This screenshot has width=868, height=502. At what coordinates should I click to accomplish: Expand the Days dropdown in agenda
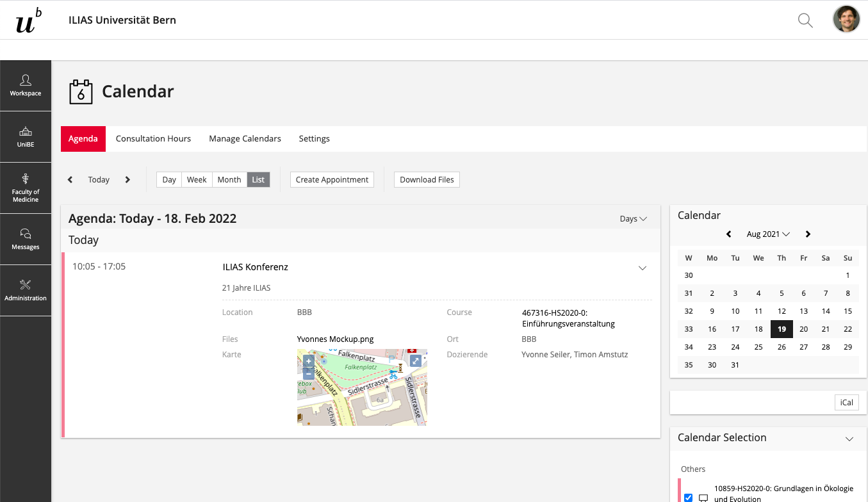[633, 219]
